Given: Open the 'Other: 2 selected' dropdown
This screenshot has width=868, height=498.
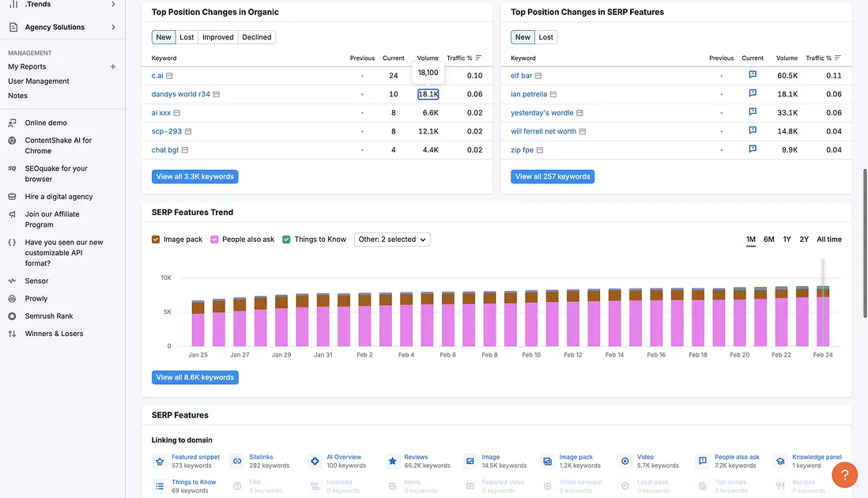Looking at the screenshot, I should tap(392, 240).
